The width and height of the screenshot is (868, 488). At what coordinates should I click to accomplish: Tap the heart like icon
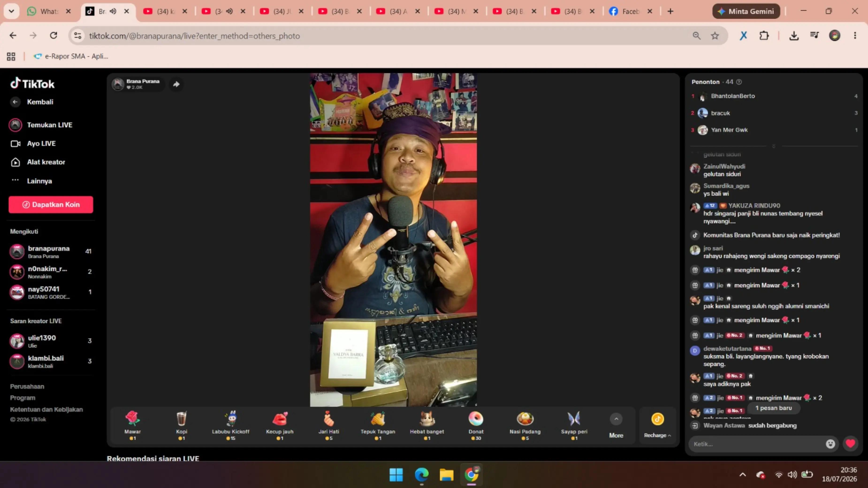tap(850, 443)
